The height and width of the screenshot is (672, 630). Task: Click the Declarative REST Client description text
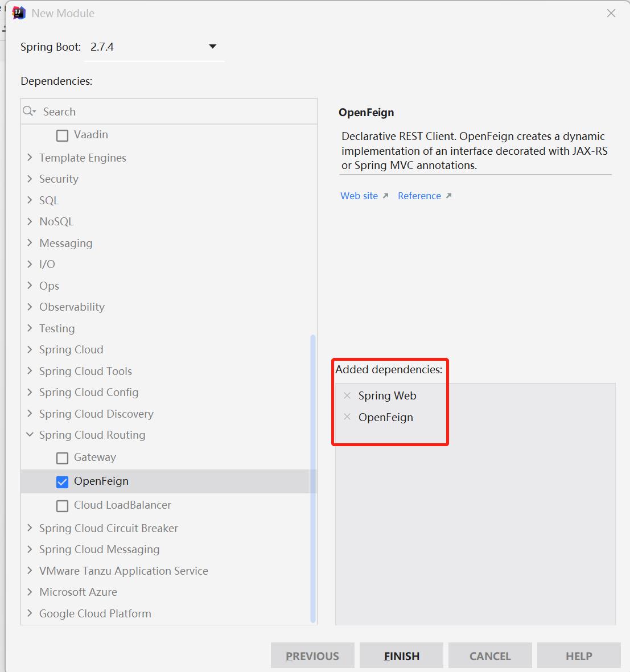[x=475, y=151]
